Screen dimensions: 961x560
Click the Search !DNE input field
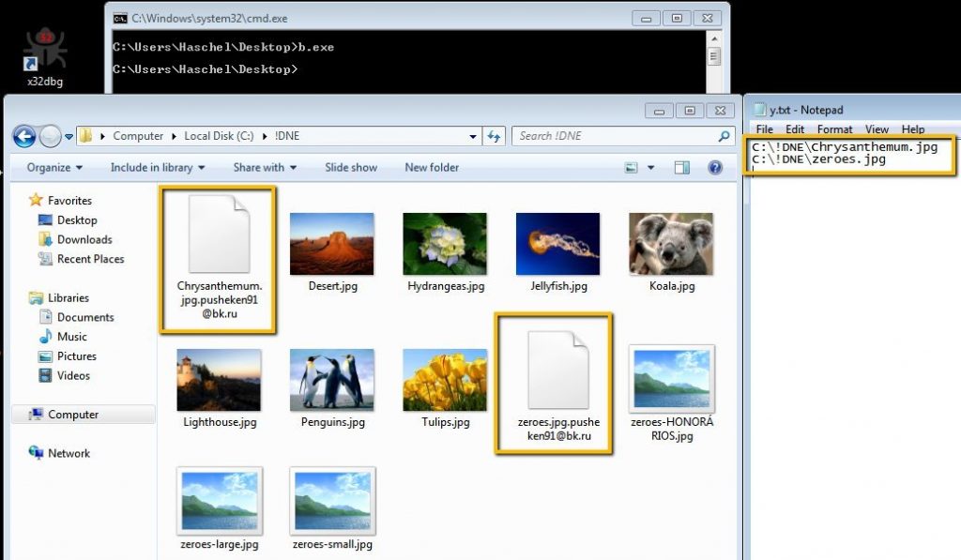615,136
